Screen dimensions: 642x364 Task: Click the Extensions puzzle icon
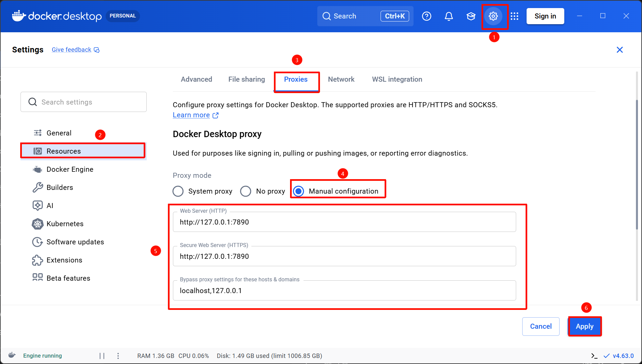38,260
